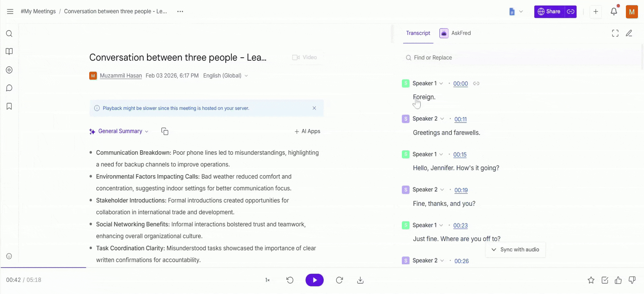Click the 'Communication Breakdown' summary bullet
This screenshot has width=644, height=294.
click(207, 159)
